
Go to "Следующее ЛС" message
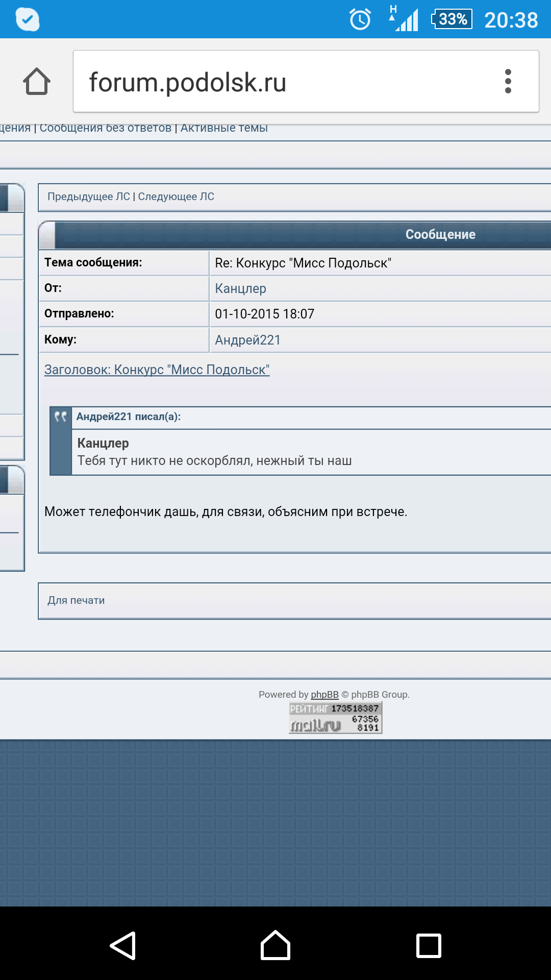pos(176,197)
